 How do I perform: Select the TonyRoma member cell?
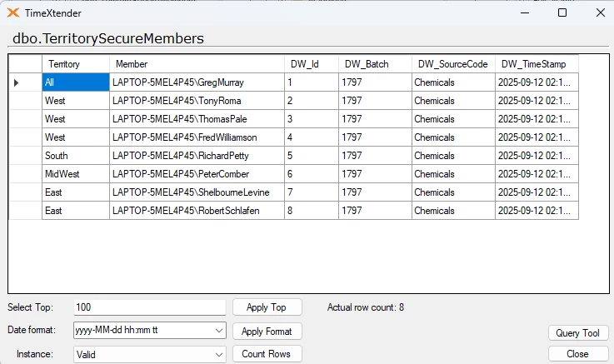[197, 101]
